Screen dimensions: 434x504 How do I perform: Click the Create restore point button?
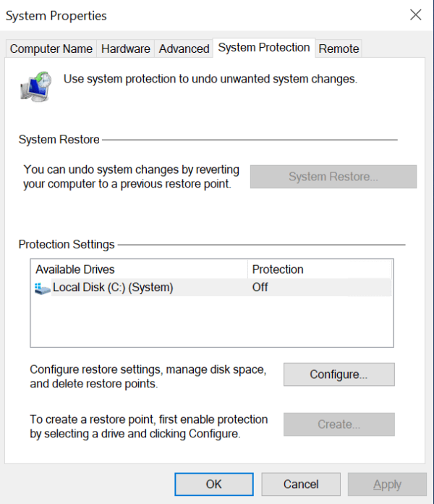[x=339, y=424]
